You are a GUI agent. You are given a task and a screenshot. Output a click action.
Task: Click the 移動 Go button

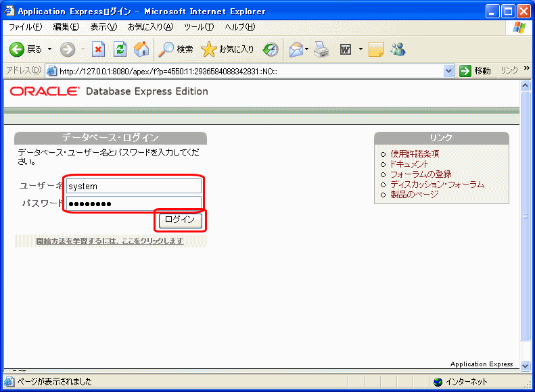pos(475,71)
